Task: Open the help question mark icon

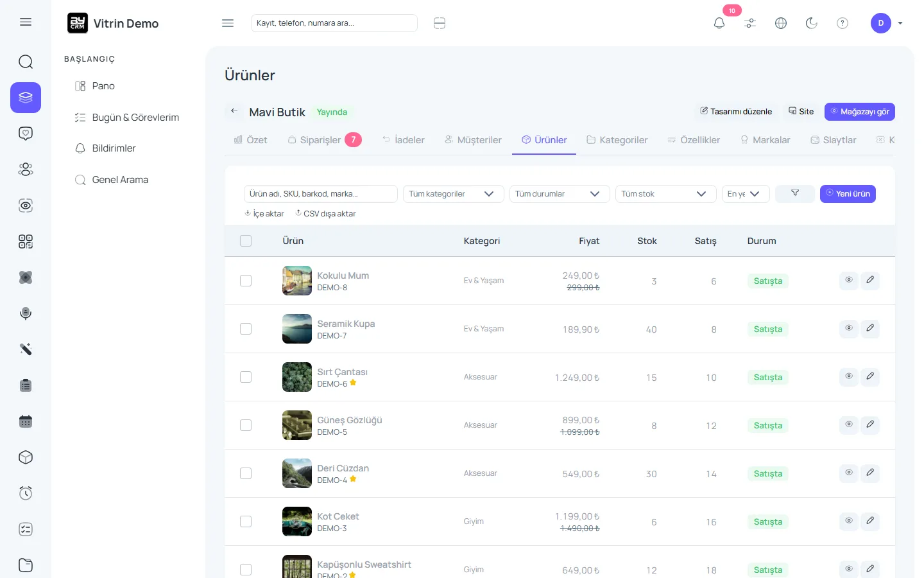Action: [x=843, y=23]
